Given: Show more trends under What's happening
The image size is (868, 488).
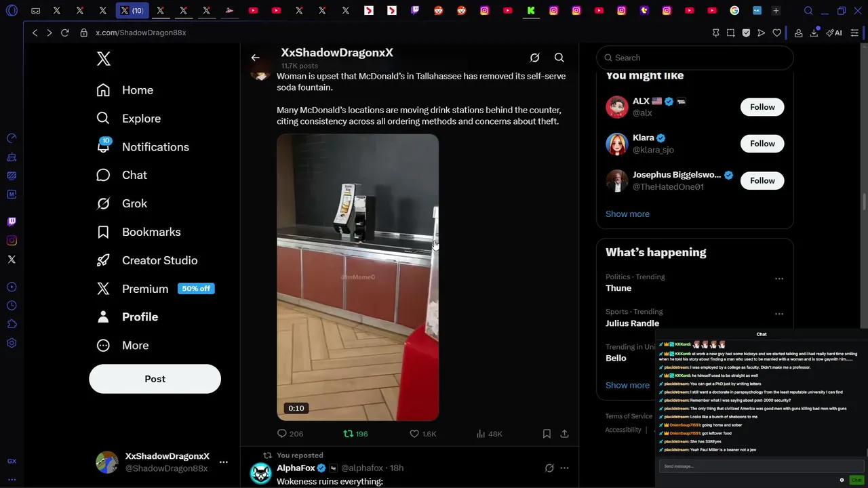Looking at the screenshot, I should click(x=627, y=385).
